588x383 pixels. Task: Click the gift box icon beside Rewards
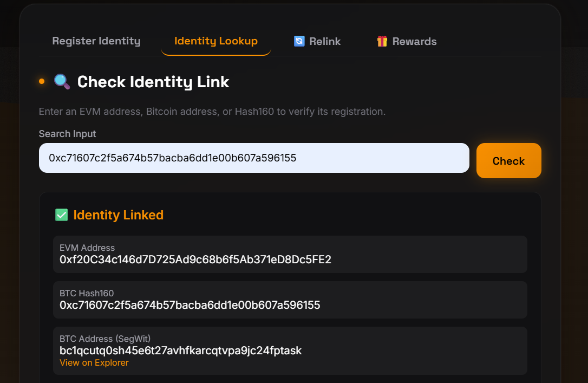pos(382,41)
